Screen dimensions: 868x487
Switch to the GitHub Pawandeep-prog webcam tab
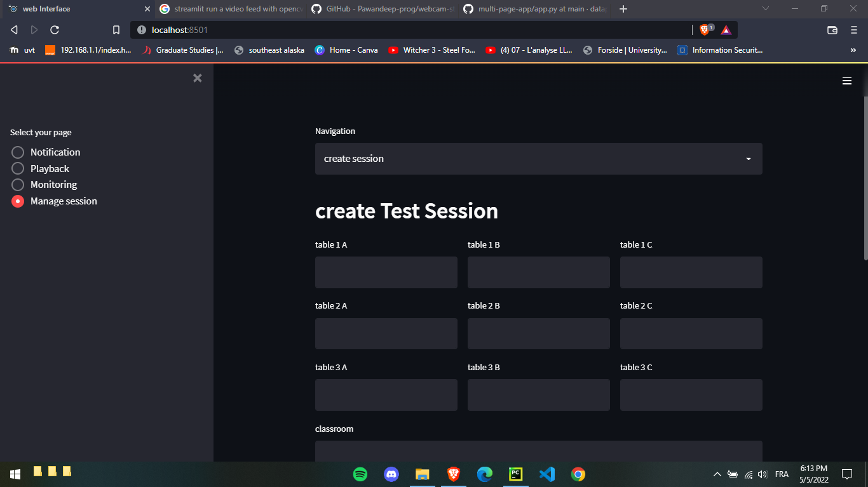click(383, 9)
